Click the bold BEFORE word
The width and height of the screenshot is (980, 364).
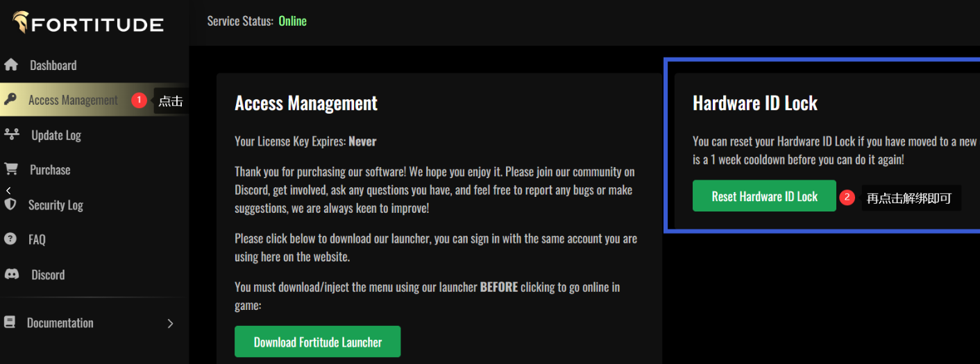(499, 287)
